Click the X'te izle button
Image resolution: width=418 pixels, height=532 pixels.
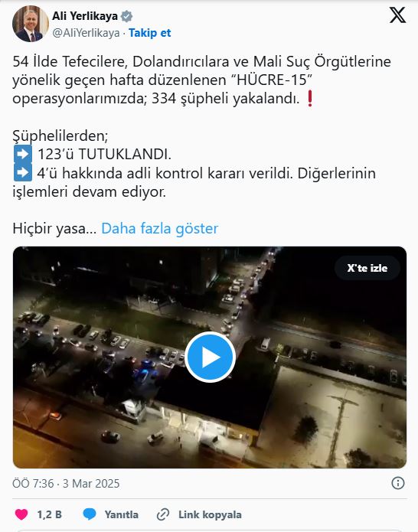pyautogui.click(x=367, y=268)
